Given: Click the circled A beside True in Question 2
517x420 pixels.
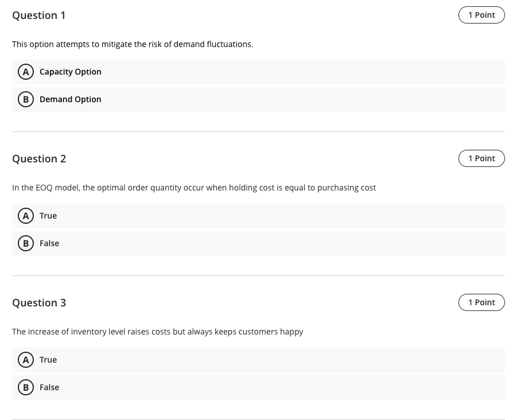Looking at the screenshot, I should tap(26, 215).
